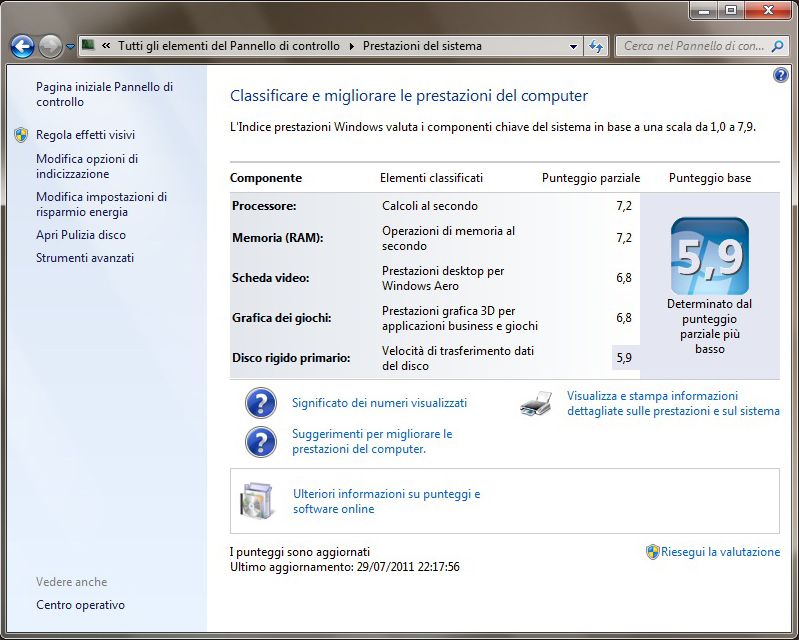Open 'Visualizza e stampa informazioni dettagliate' link

point(673,403)
